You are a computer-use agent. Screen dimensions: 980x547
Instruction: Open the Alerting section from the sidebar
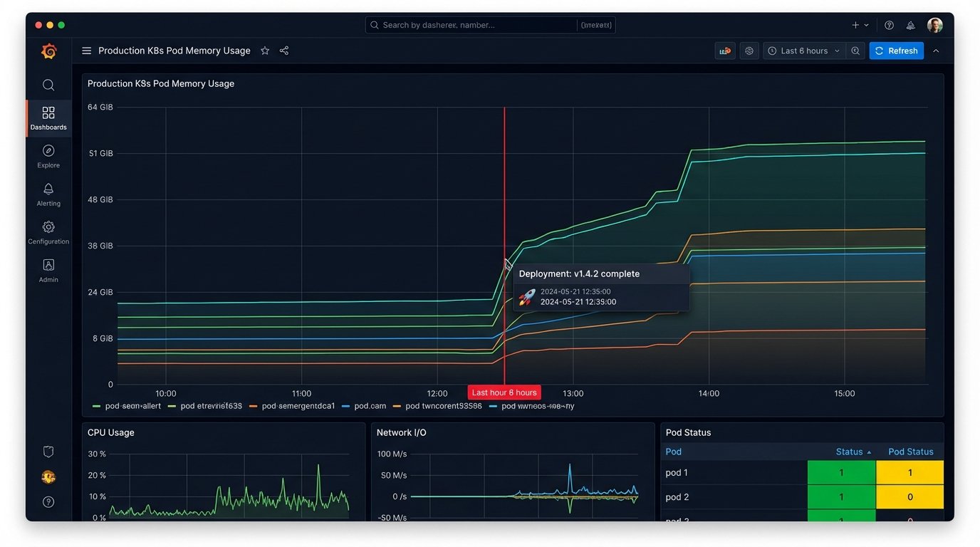pyautogui.click(x=48, y=194)
